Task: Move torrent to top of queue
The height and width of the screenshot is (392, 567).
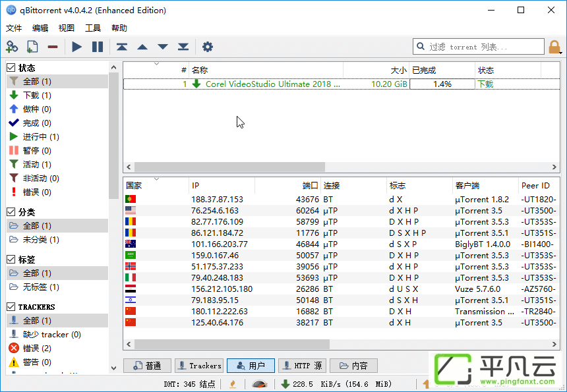Action: click(x=122, y=47)
